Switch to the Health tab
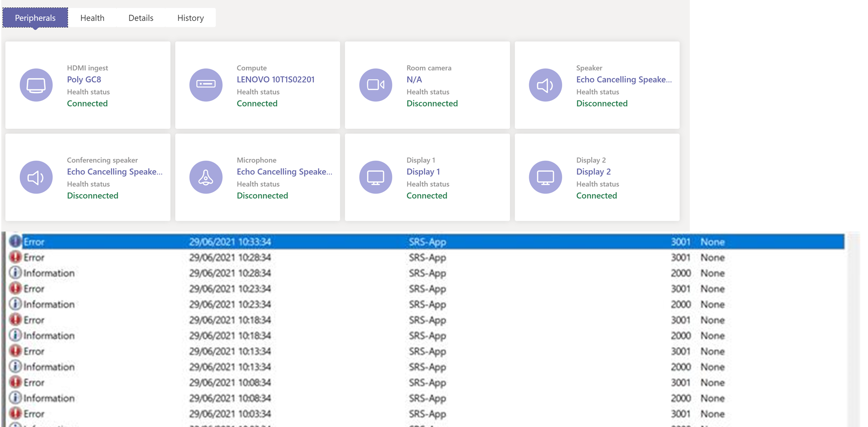The height and width of the screenshot is (427, 868). (x=92, y=18)
